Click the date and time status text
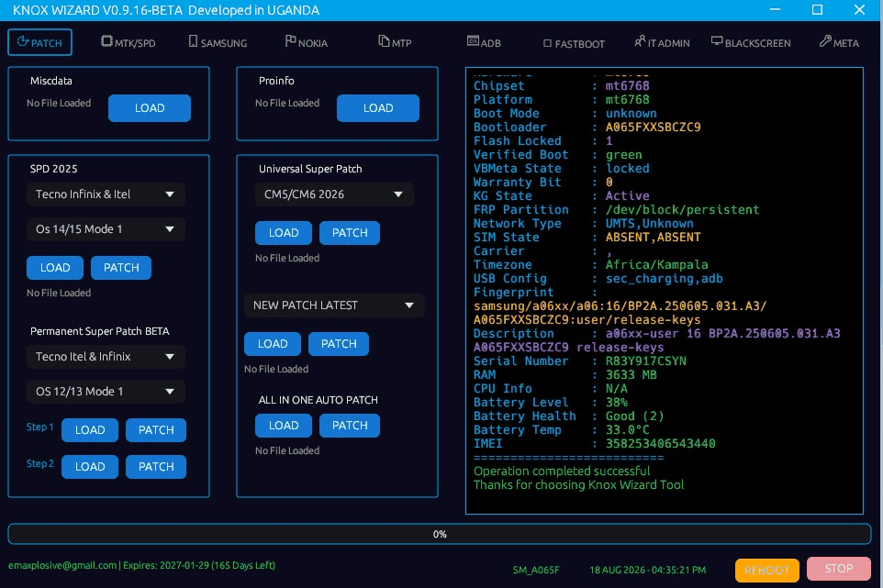883x588 pixels. 648,570
